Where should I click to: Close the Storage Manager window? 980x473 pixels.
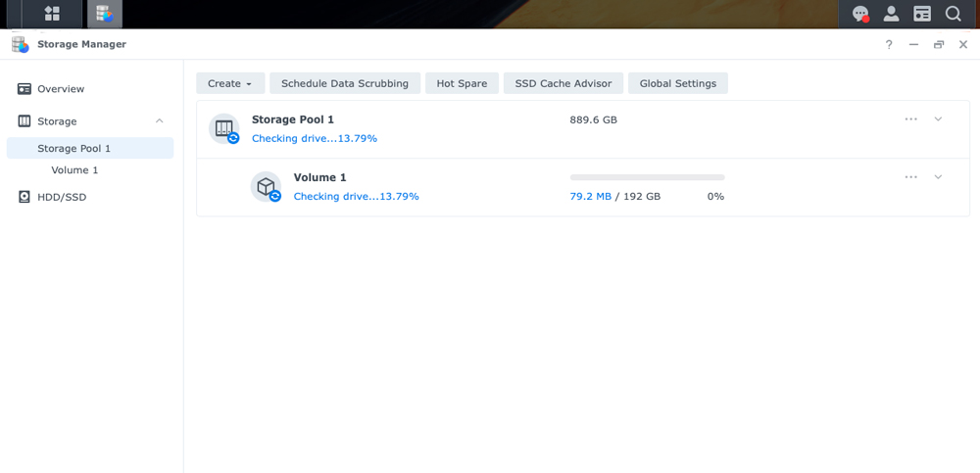pos(963,44)
